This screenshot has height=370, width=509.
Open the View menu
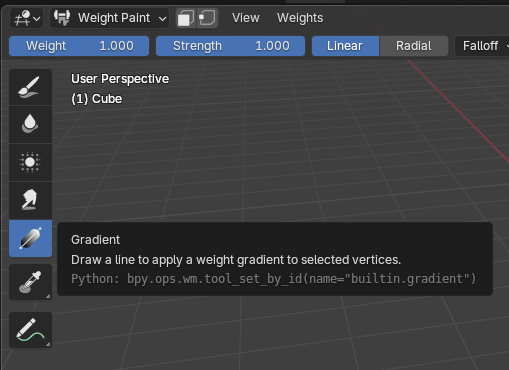point(246,18)
